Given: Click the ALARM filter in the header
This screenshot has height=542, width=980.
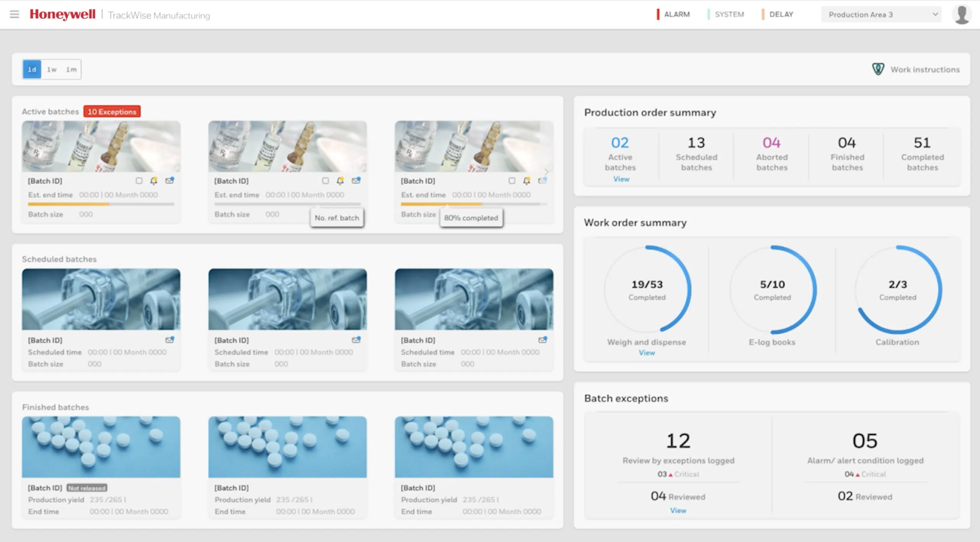Looking at the screenshot, I should [x=677, y=14].
